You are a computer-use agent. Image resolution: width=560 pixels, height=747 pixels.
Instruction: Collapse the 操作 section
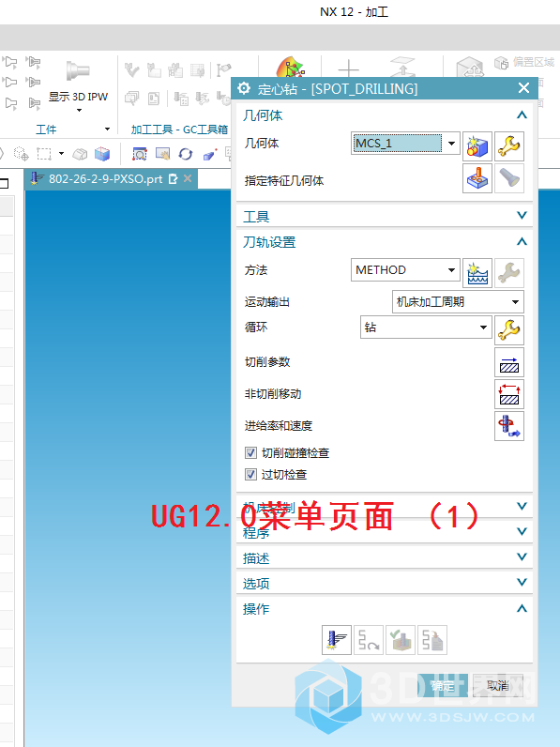522,609
